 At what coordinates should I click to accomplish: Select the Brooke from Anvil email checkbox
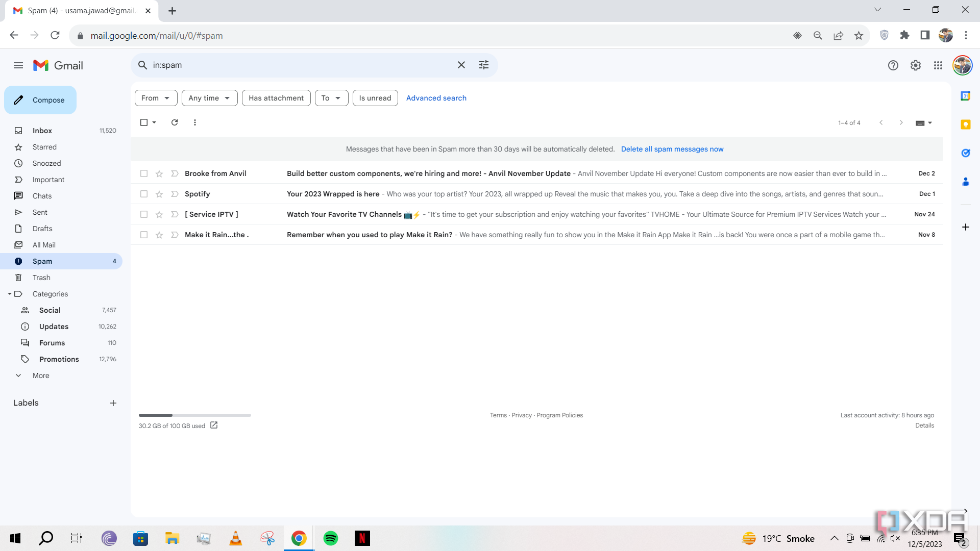click(x=144, y=173)
